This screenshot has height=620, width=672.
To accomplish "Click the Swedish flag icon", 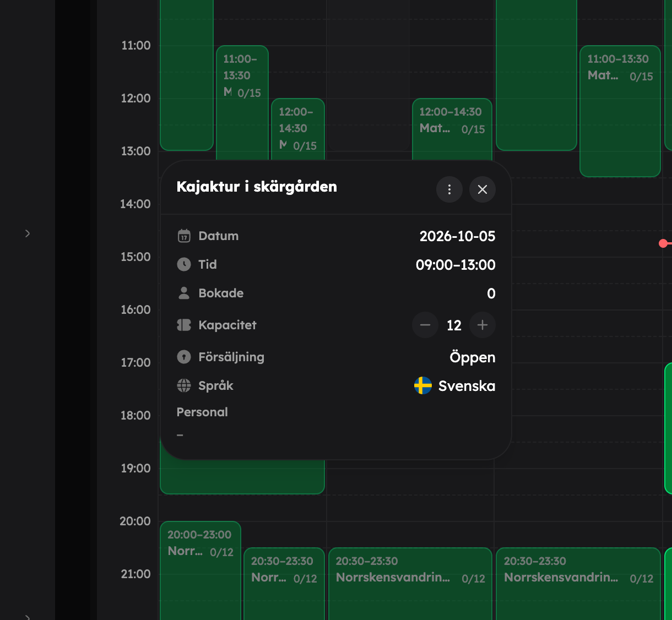I will coord(423,385).
